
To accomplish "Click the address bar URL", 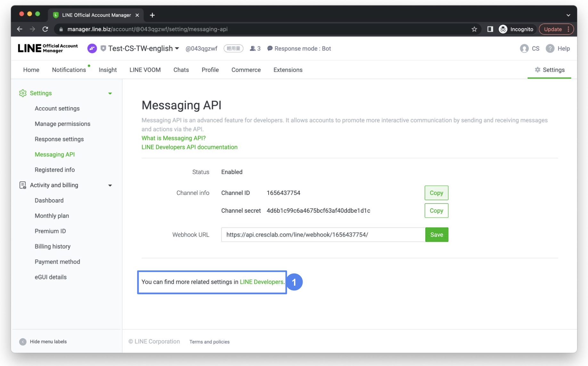I will 147,29.
